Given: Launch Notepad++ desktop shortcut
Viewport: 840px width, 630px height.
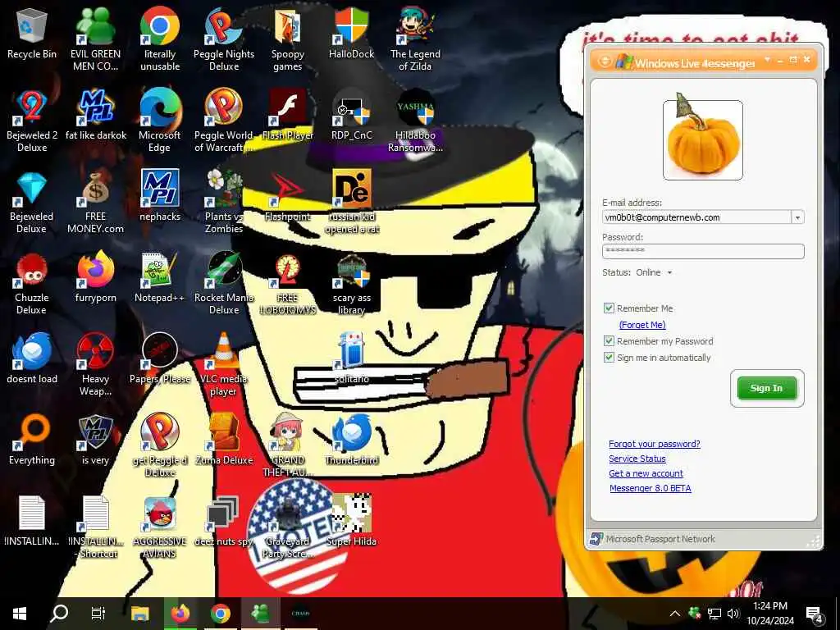Looking at the screenshot, I should [160, 277].
